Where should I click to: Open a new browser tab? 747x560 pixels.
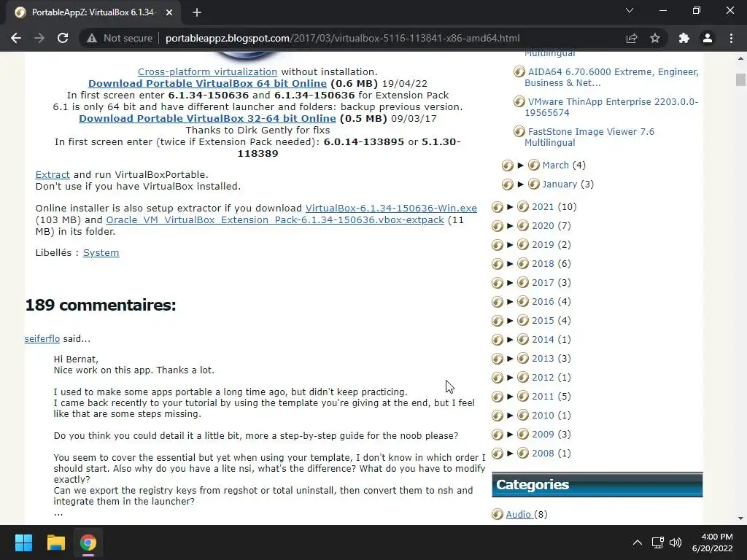(197, 12)
